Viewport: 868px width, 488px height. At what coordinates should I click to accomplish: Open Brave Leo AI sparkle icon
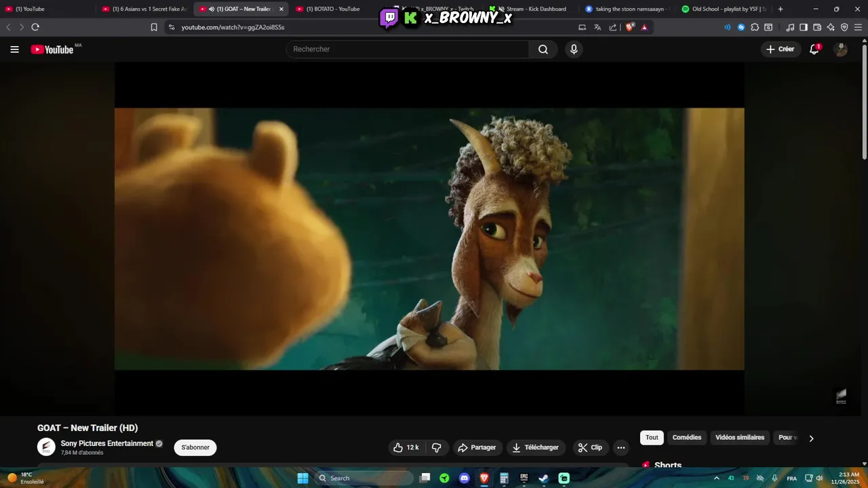(x=831, y=27)
